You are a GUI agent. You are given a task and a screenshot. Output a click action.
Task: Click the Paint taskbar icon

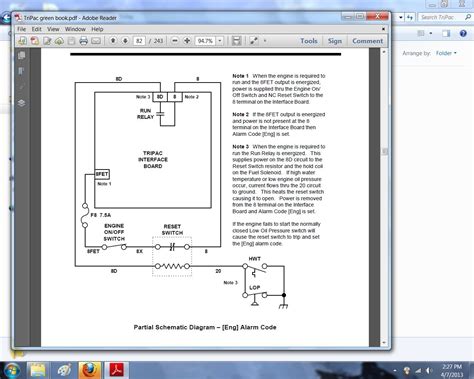pos(64,370)
